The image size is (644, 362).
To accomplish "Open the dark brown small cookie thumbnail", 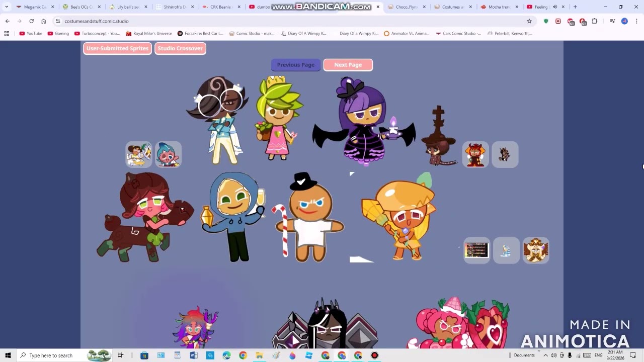I will (505, 154).
